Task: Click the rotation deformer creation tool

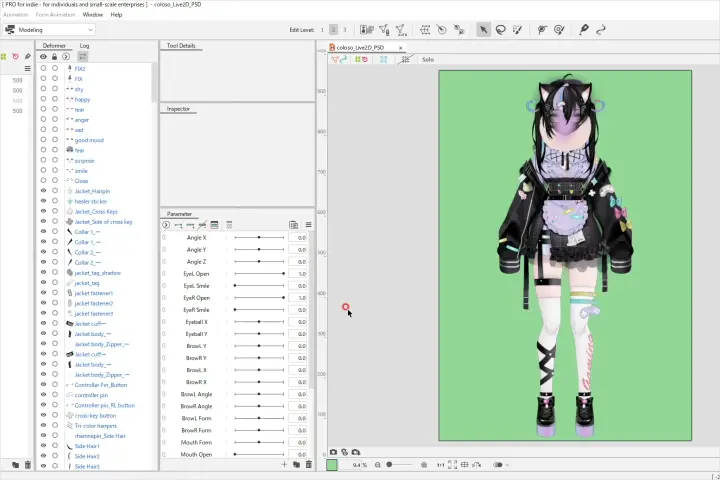Action: (x=442, y=30)
